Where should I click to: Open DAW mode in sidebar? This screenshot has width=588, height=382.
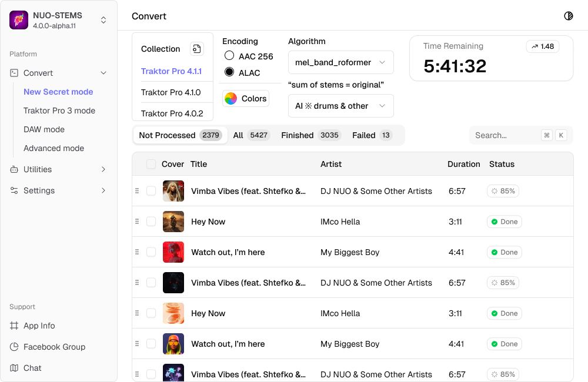point(44,129)
